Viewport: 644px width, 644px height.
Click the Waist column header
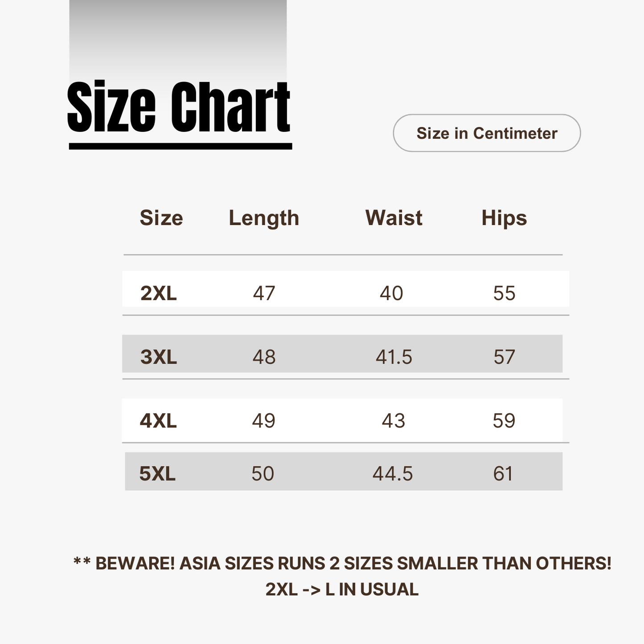coord(394,218)
